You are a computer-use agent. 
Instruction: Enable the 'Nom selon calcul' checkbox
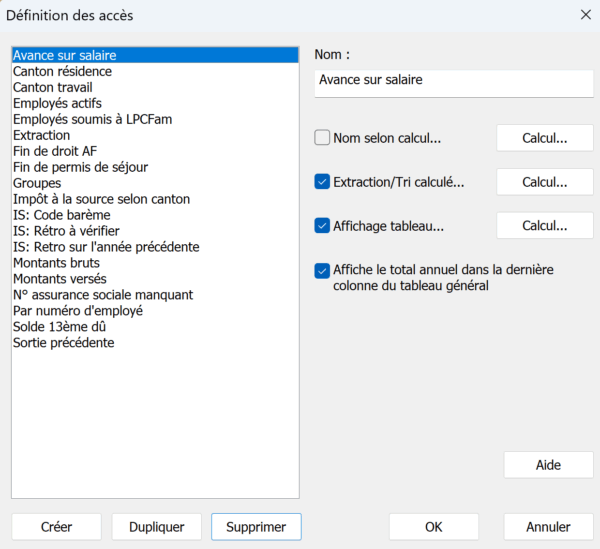(x=322, y=138)
